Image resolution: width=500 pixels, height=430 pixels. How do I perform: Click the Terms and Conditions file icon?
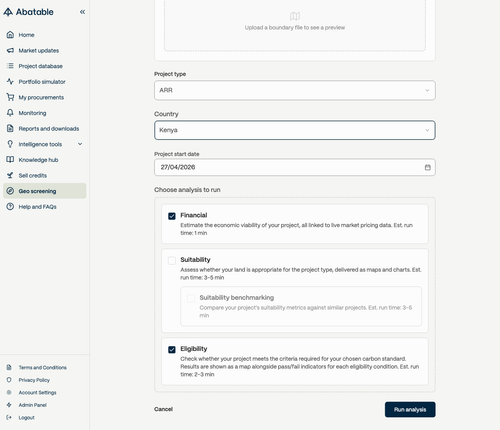tap(9, 367)
